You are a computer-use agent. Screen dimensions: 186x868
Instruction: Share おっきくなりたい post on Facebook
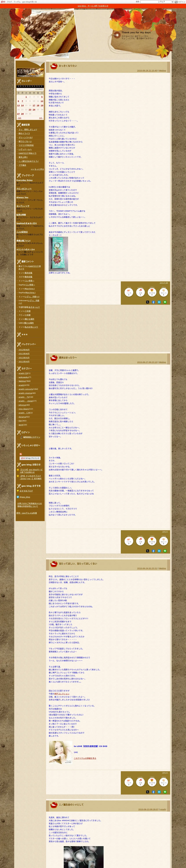153,302
